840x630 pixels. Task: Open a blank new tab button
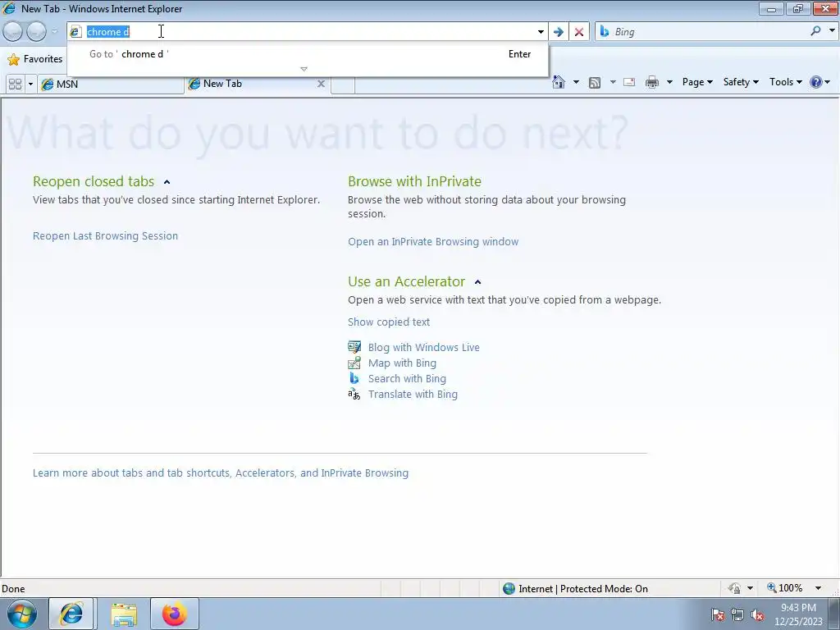coord(343,84)
